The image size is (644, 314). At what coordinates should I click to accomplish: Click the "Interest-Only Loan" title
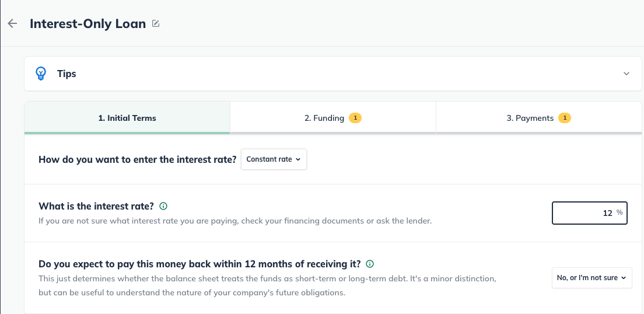tap(87, 24)
